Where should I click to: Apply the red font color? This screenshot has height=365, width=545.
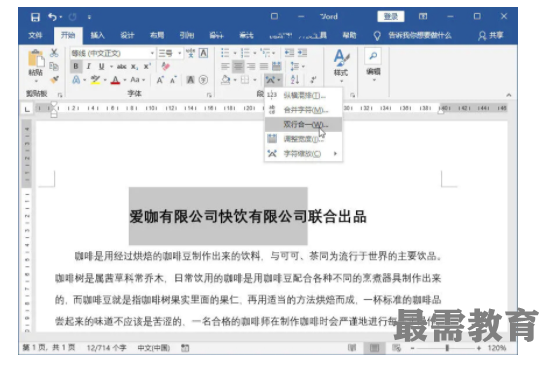(115, 80)
